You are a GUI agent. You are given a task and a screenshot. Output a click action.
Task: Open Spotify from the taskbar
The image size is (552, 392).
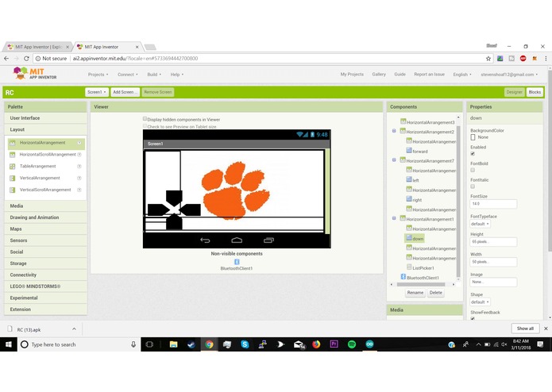pos(352,344)
